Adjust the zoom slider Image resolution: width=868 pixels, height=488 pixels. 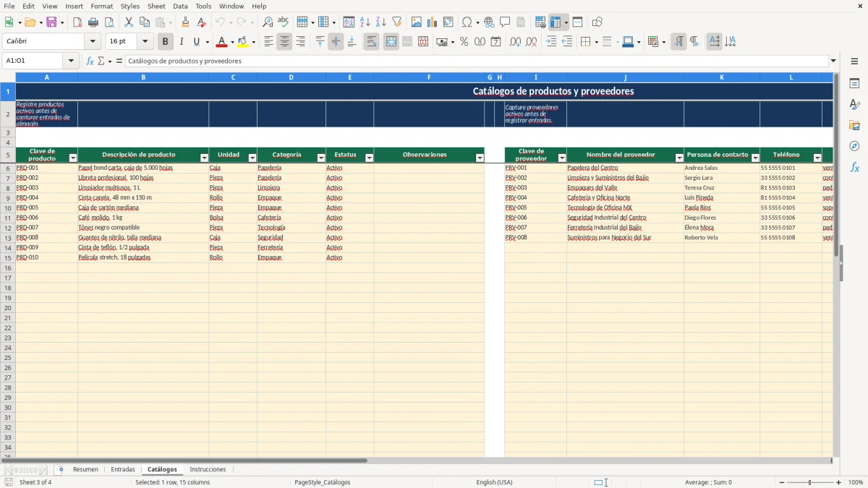[x=809, y=482]
